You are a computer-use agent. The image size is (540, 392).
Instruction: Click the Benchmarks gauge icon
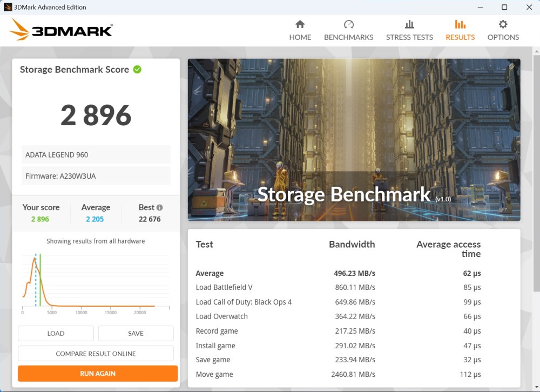click(348, 24)
